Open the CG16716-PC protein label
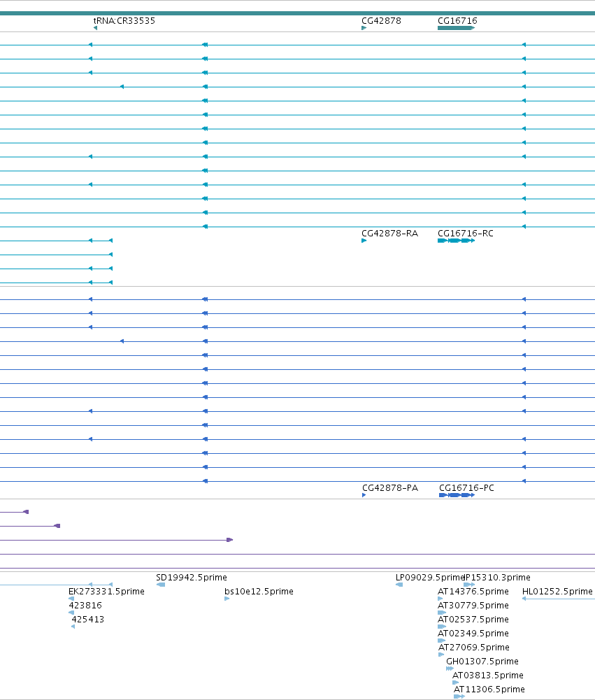This screenshot has width=595, height=700. (x=467, y=488)
